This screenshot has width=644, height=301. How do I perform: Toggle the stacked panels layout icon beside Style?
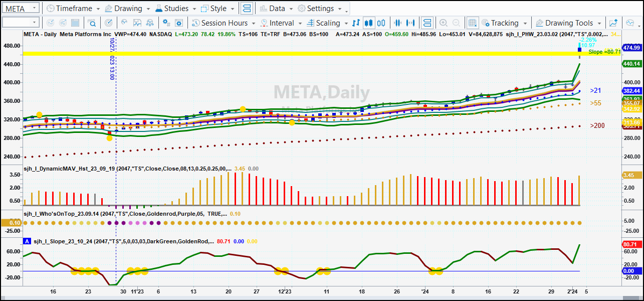pos(247,9)
